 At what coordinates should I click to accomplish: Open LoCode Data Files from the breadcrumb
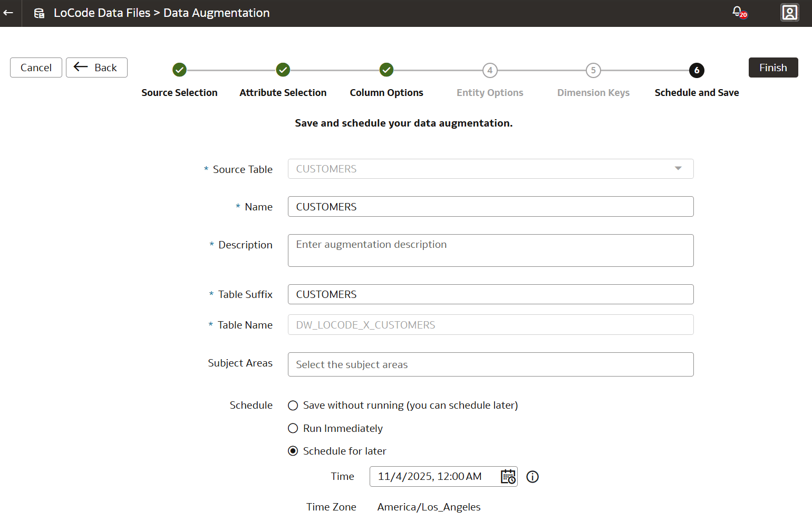point(102,13)
